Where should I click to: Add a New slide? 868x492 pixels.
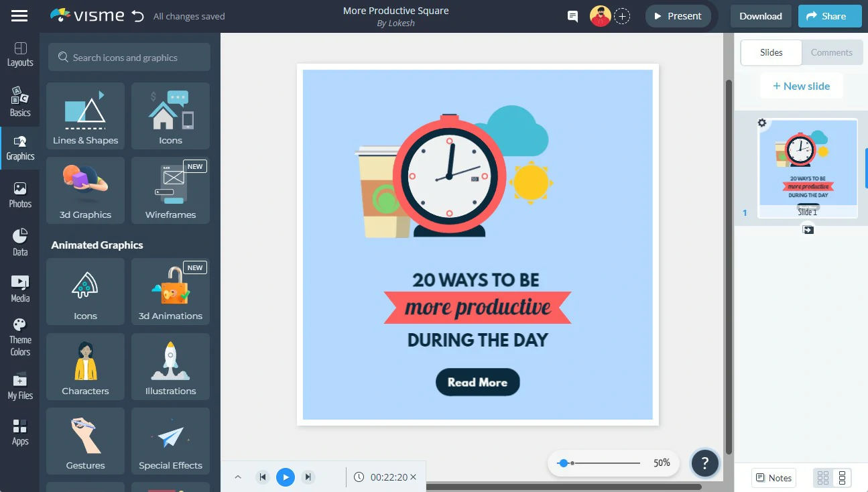801,86
